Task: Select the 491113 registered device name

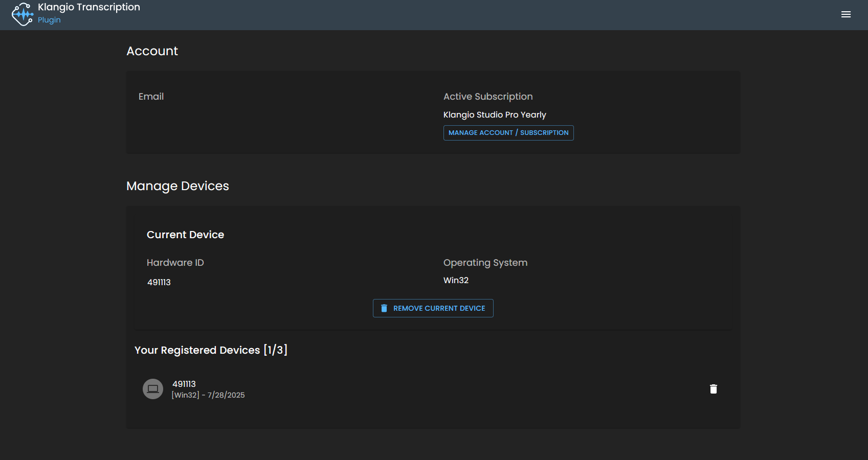Action: (184, 384)
